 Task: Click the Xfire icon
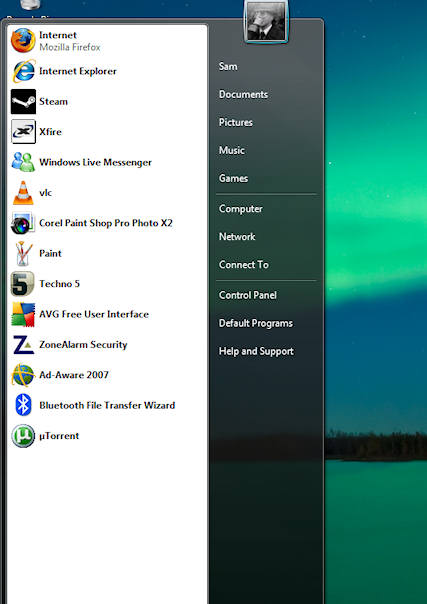point(23,132)
